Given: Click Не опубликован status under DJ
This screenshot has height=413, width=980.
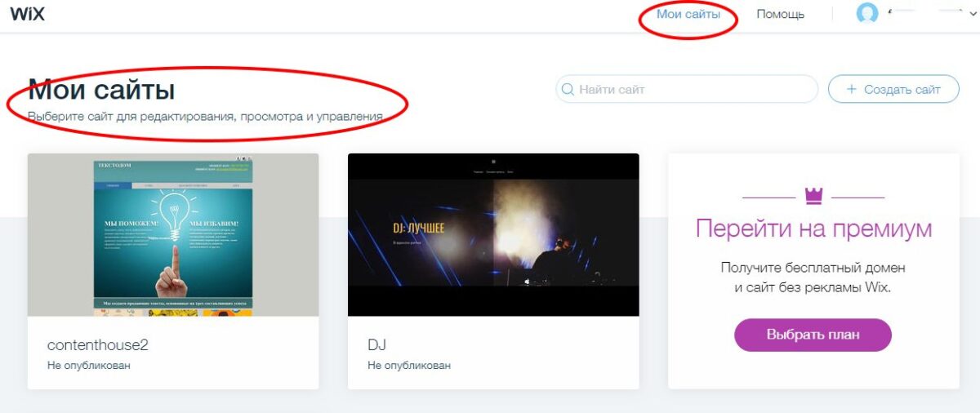Looking at the screenshot, I should 409,365.
